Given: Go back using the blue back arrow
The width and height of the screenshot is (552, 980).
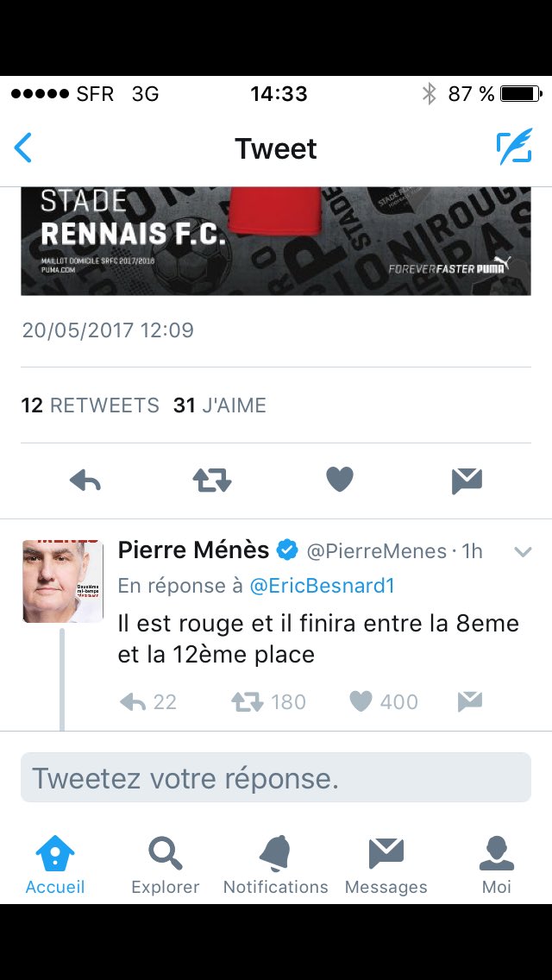Looking at the screenshot, I should 22,148.
